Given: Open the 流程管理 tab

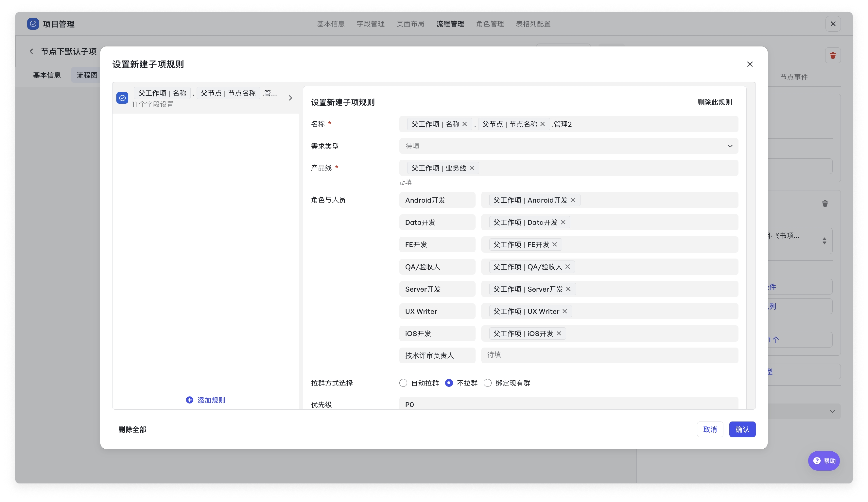Looking at the screenshot, I should (450, 24).
